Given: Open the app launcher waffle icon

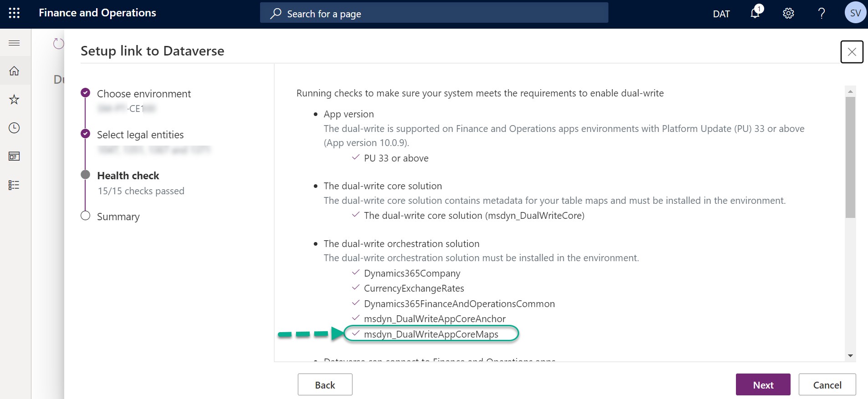Looking at the screenshot, I should tap(14, 13).
